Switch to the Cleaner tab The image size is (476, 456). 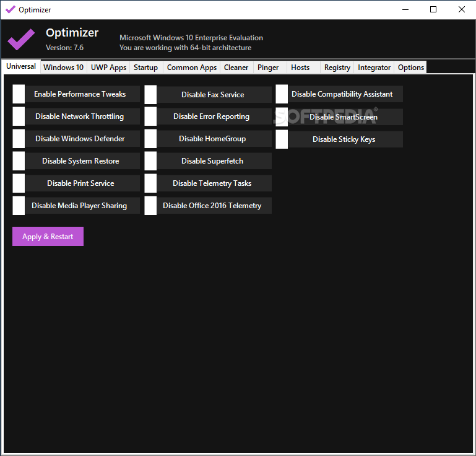pyautogui.click(x=236, y=68)
